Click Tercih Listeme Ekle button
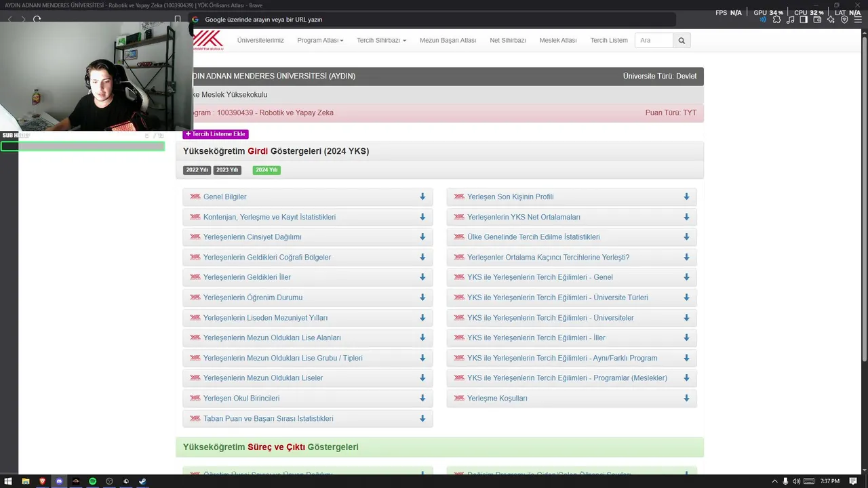This screenshot has height=488, width=868. click(x=216, y=134)
